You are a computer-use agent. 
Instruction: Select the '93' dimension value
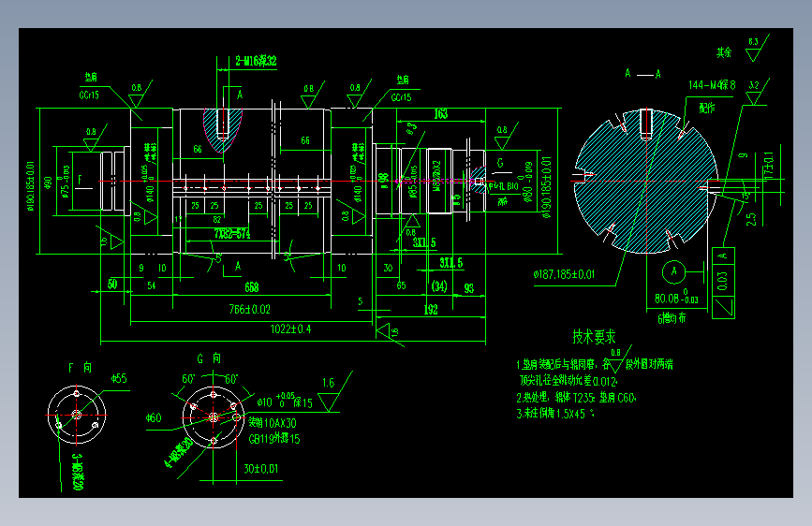click(x=469, y=288)
